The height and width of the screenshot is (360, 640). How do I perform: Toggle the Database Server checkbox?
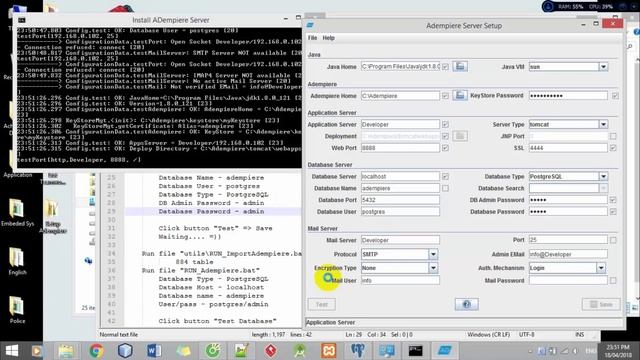[x=445, y=176]
